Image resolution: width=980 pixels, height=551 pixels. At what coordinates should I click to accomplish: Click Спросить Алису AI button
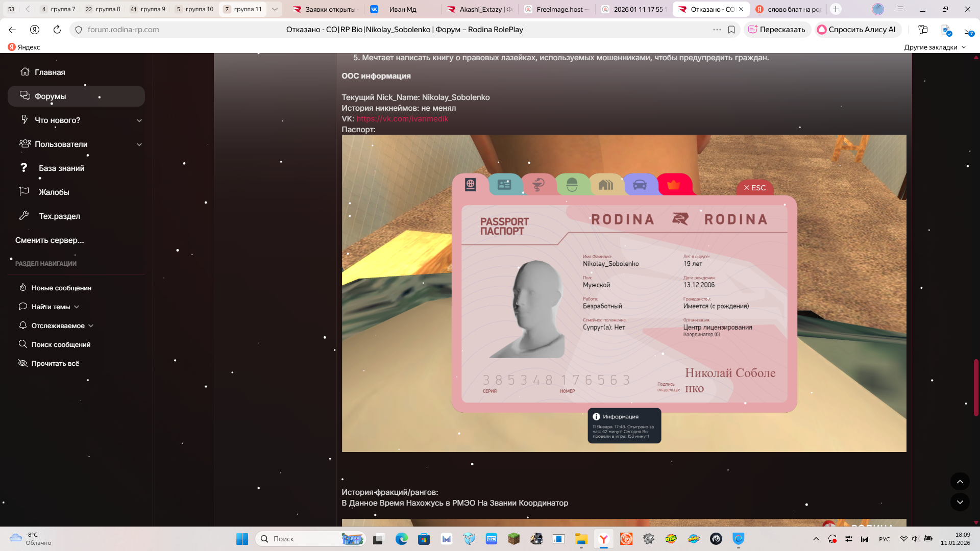pyautogui.click(x=856, y=30)
